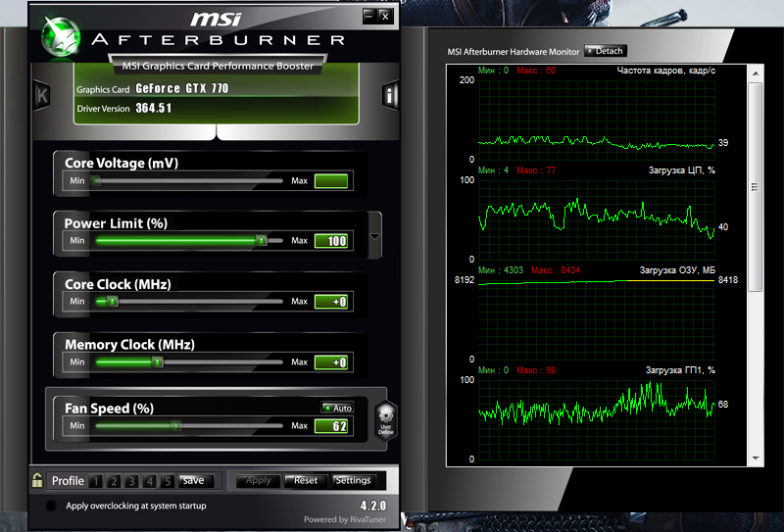Click the hardware monitor scrollbar thumb

pos(756,187)
